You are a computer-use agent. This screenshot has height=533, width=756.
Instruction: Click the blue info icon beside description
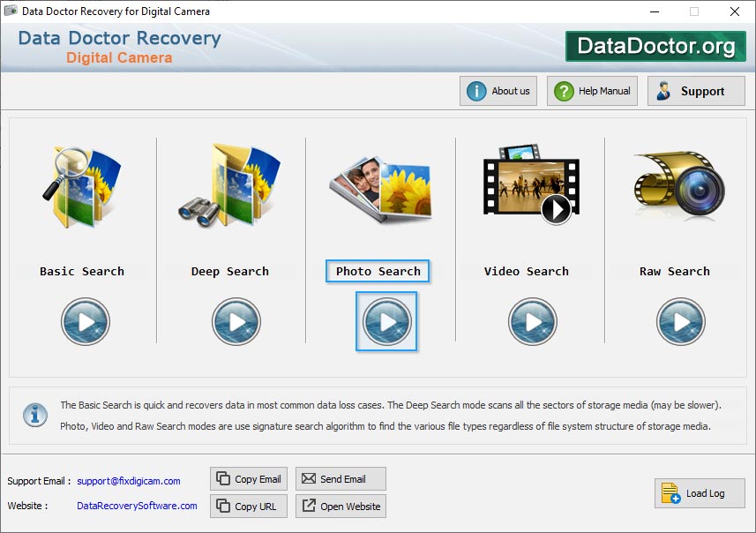35,415
